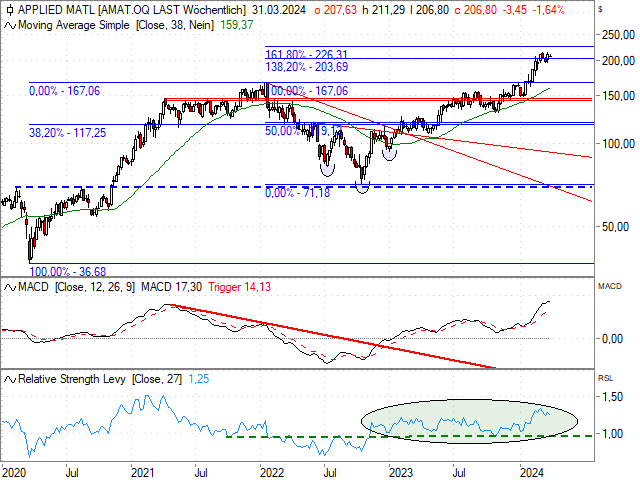Click the 2021 year label on time axis
Image resolution: width=640 pixels, height=480 pixels.
[143, 473]
